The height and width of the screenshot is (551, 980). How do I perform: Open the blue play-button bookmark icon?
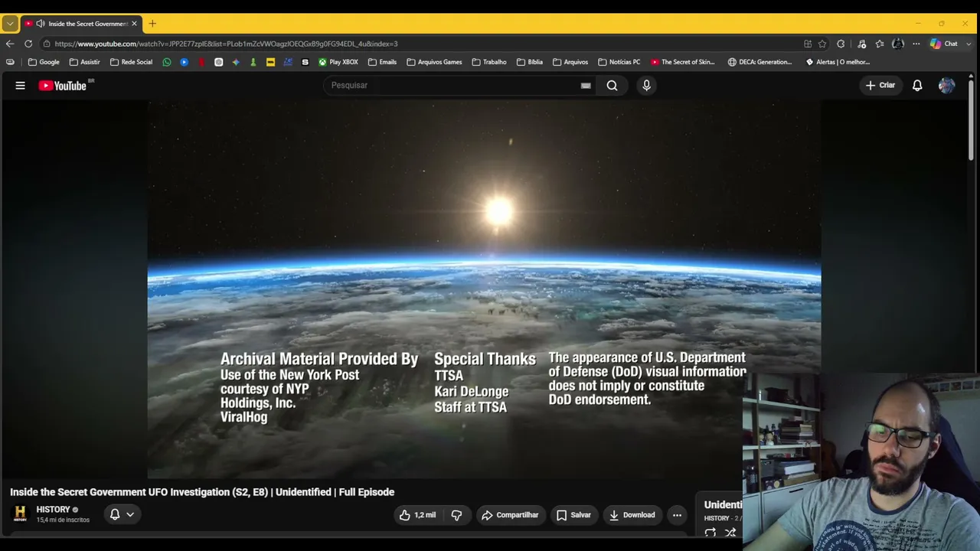click(x=185, y=62)
